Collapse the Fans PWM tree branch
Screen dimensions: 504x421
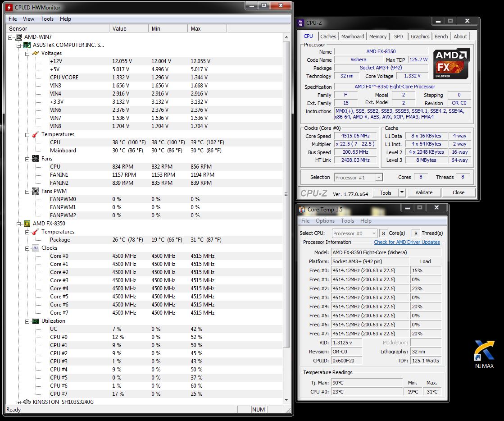point(27,192)
